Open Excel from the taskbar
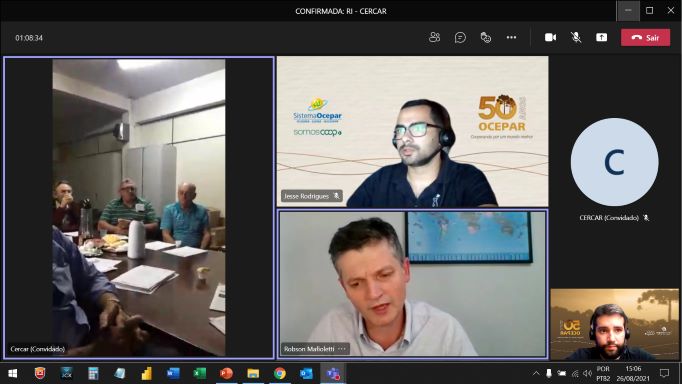Viewport: 682px width, 384px height. (200, 374)
